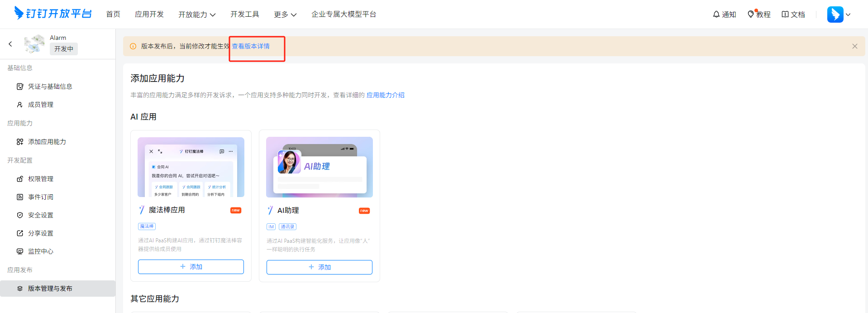Select 权限管理 in sidebar
The width and height of the screenshot is (868, 313).
click(40, 179)
